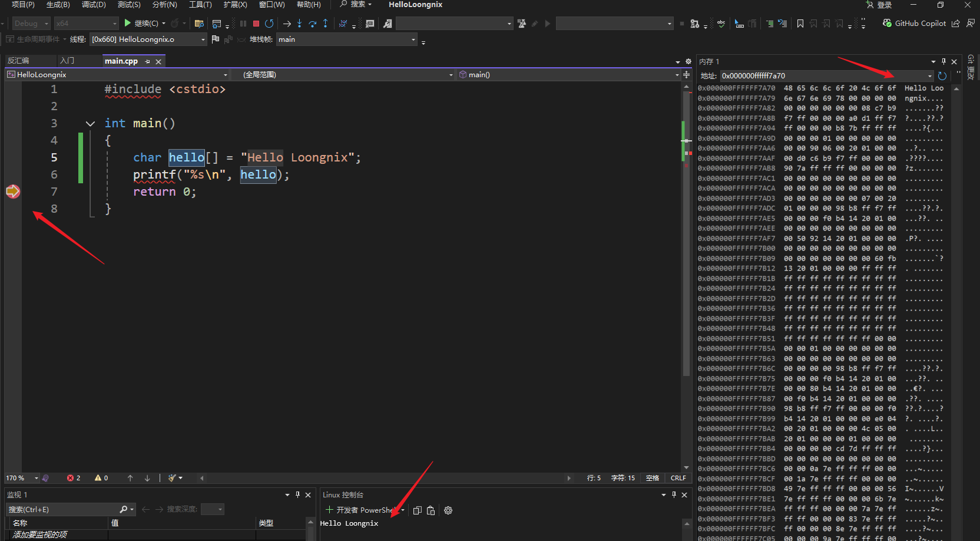Open the editor zoom 170 % dropdown
This screenshot has height=541, width=980.
click(36, 478)
